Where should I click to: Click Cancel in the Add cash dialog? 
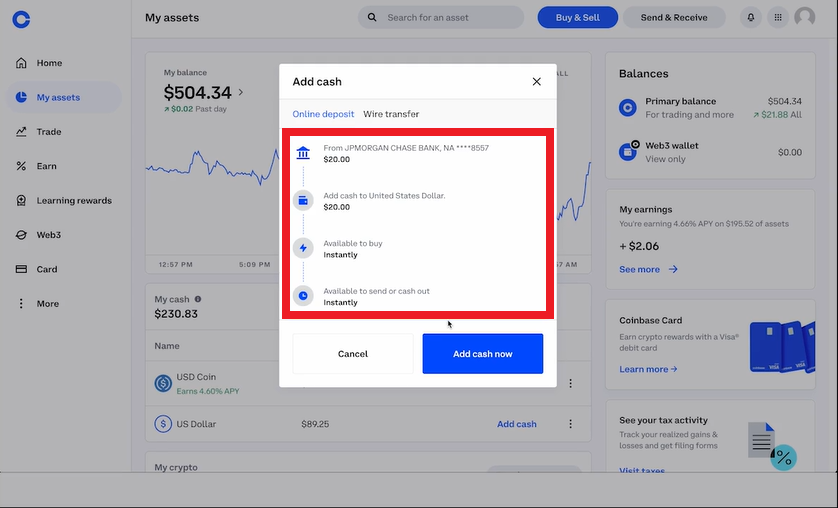[x=353, y=354]
